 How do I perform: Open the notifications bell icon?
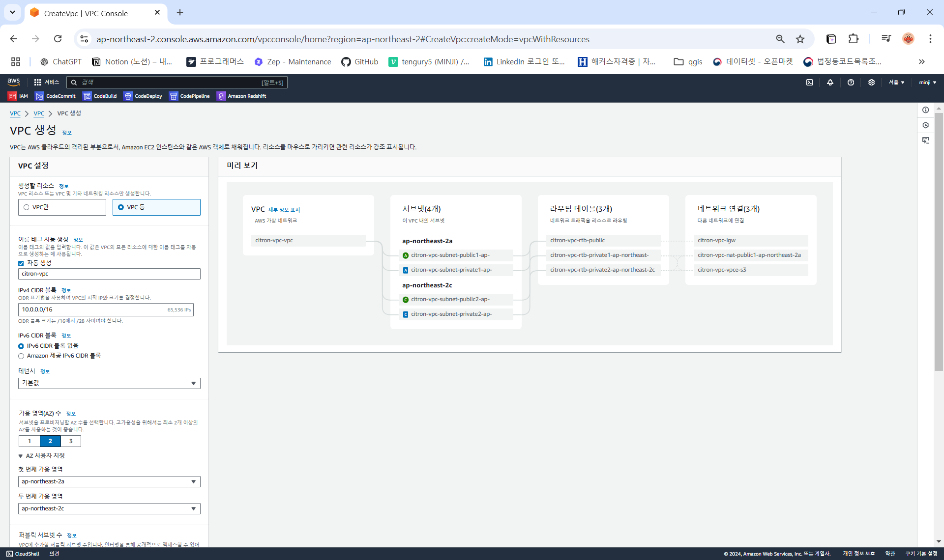click(830, 83)
